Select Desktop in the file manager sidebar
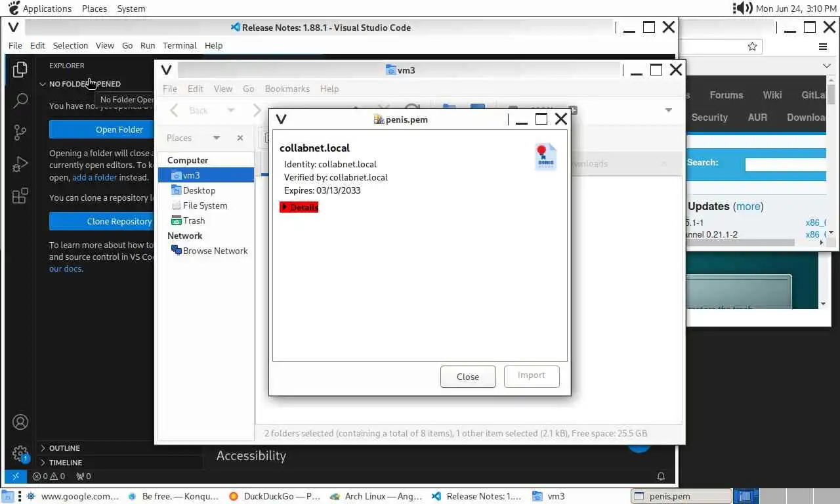The image size is (840, 504). click(206, 190)
